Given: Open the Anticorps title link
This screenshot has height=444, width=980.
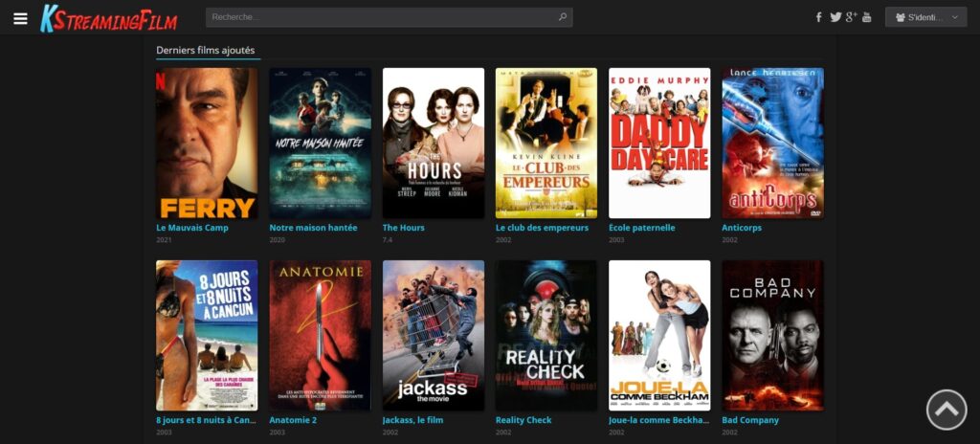Looking at the screenshot, I should tap(742, 228).
